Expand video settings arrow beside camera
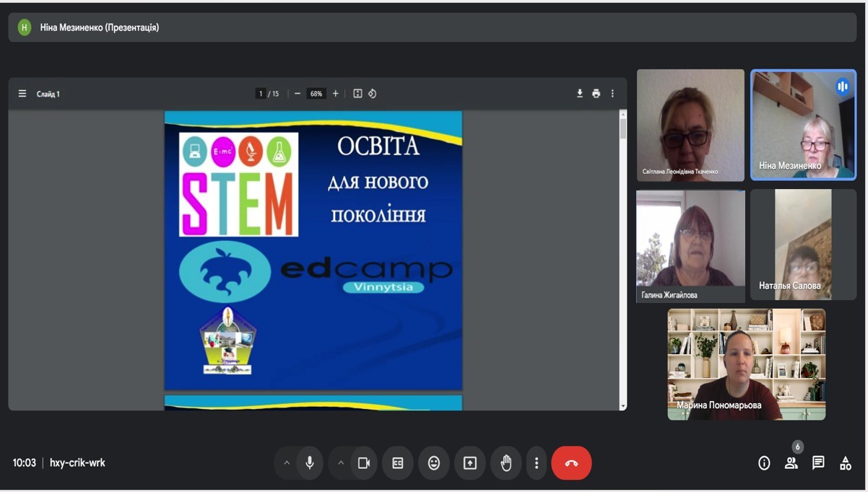868x492 pixels. (341, 463)
